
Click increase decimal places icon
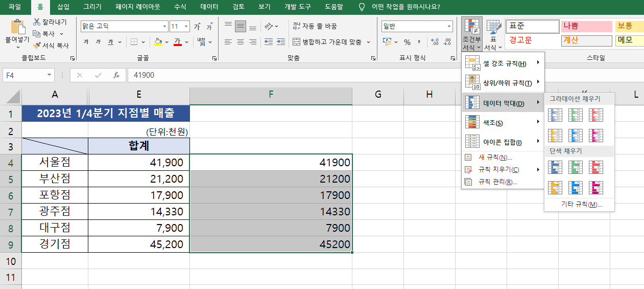point(435,42)
